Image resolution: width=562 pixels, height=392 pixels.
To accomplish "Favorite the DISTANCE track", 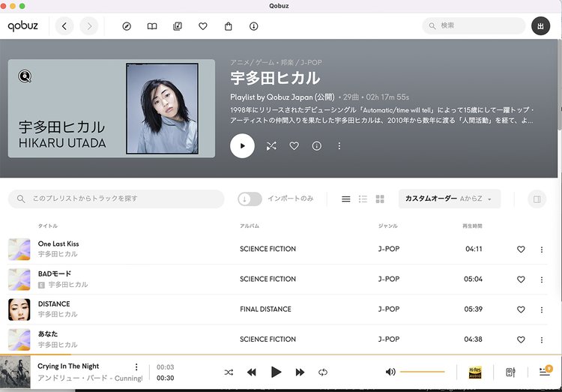I will (x=521, y=310).
